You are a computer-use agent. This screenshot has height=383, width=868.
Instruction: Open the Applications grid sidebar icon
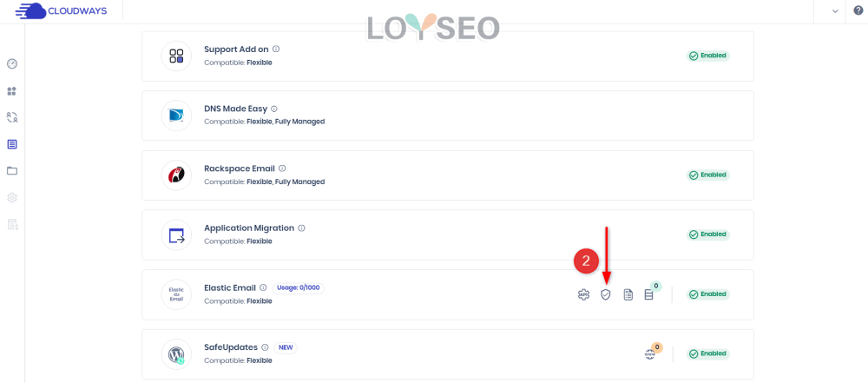click(12, 91)
